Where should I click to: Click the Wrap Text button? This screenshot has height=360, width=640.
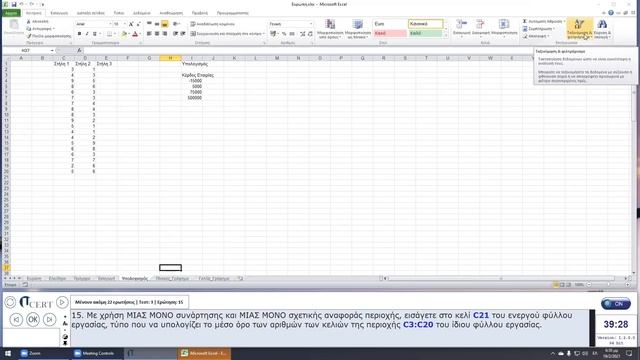coord(213,24)
